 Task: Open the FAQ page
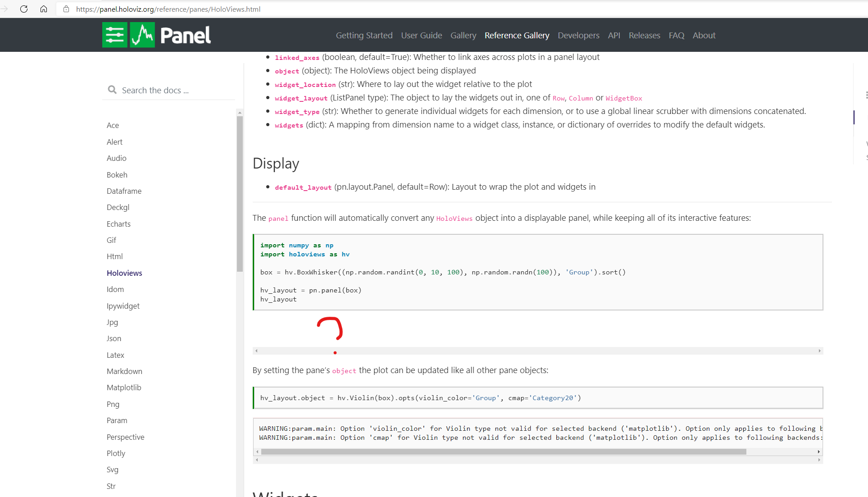pyautogui.click(x=677, y=35)
